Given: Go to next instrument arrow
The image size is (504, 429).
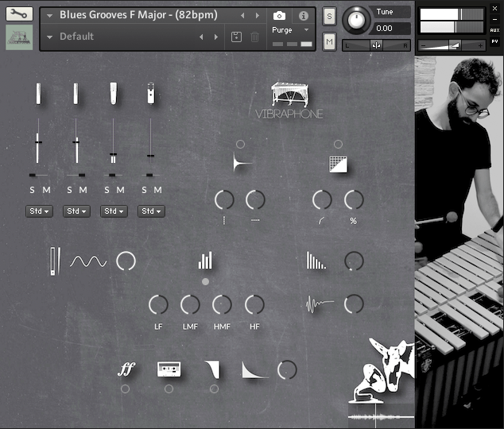Looking at the screenshot, I should [x=257, y=15].
